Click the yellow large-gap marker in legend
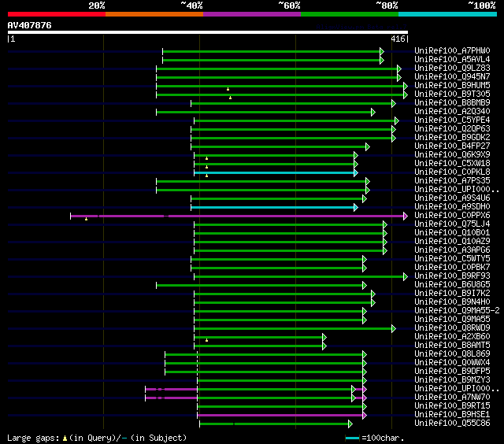 click(x=65, y=438)
